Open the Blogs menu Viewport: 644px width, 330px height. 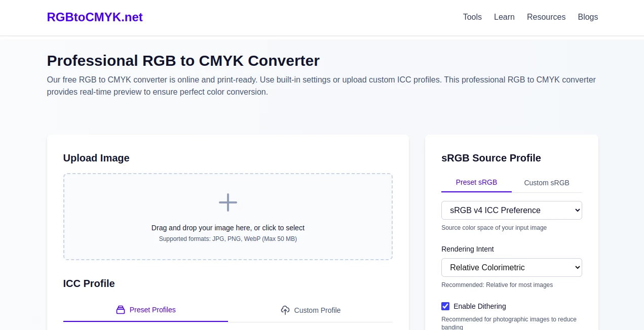tap(588, 17)
